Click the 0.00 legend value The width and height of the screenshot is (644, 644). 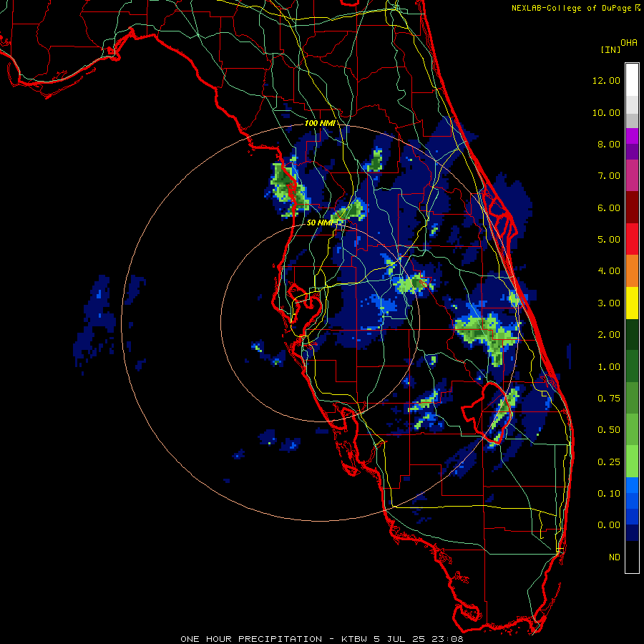[x=609, y=525]
